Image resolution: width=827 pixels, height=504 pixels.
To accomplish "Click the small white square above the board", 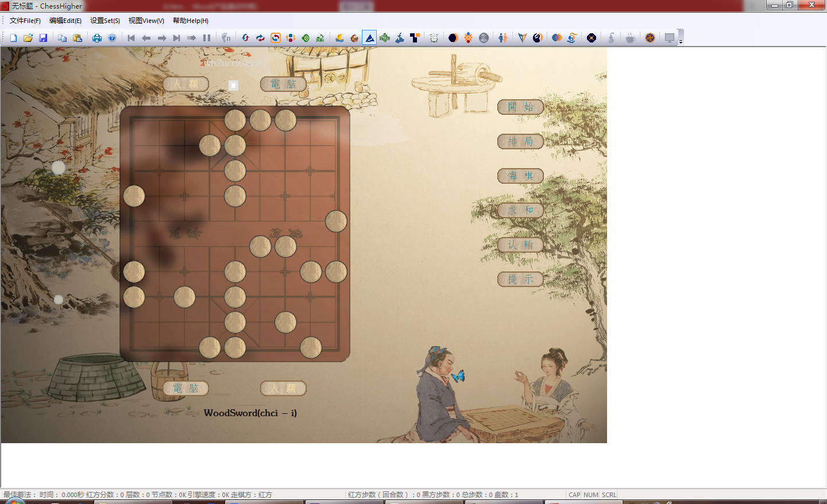I will click(233, 85).
